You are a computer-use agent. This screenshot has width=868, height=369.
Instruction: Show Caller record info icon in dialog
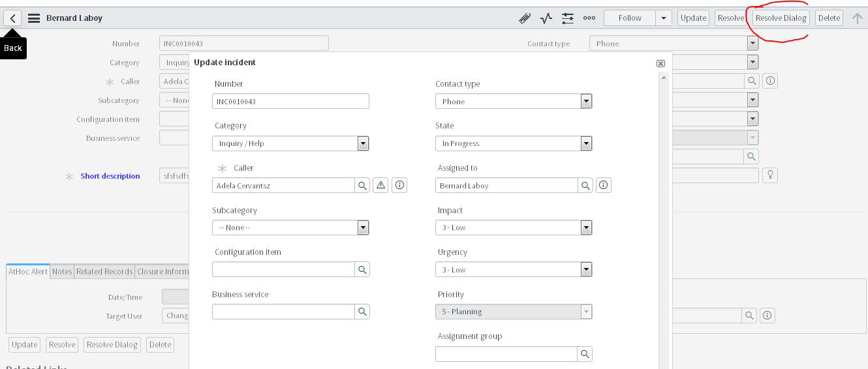point(400,186)
